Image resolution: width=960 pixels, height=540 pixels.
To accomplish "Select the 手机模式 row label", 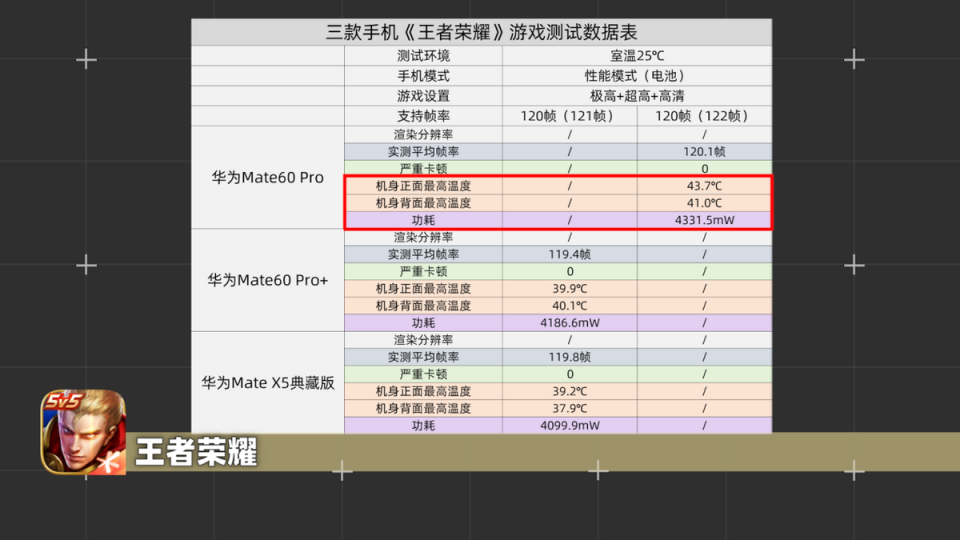I will tap(423, 76).
